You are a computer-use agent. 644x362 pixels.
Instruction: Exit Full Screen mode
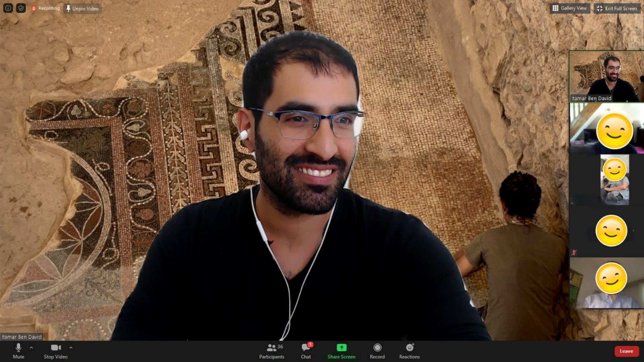pyautogui.click(x=617, y=8)
